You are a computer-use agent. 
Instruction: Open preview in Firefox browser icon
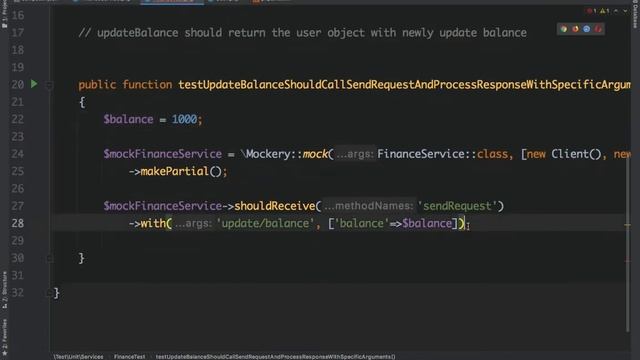tap(575, 29)
